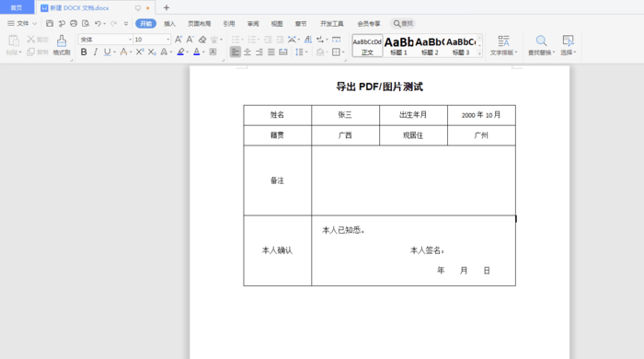Viewport: 644px width, 359px height.
Task: Expand the 文件 menu chevron
Action: (x=35, y=23)
